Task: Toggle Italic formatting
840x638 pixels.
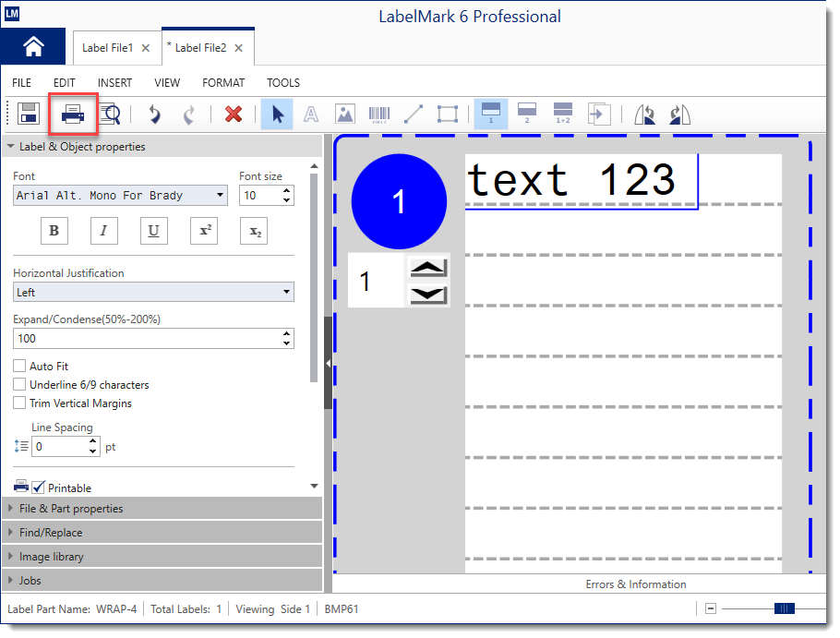Action: 104,231
